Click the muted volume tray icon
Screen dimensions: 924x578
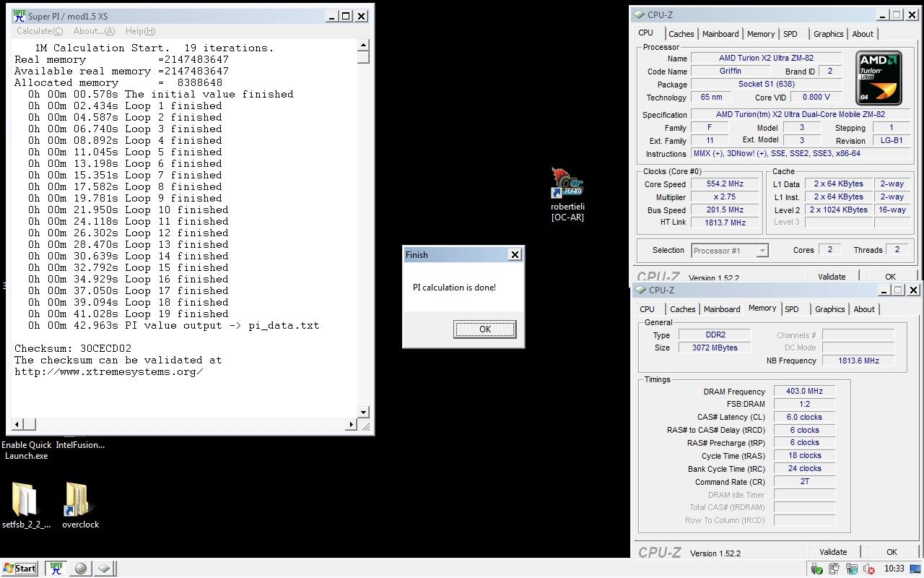[869, 569]
